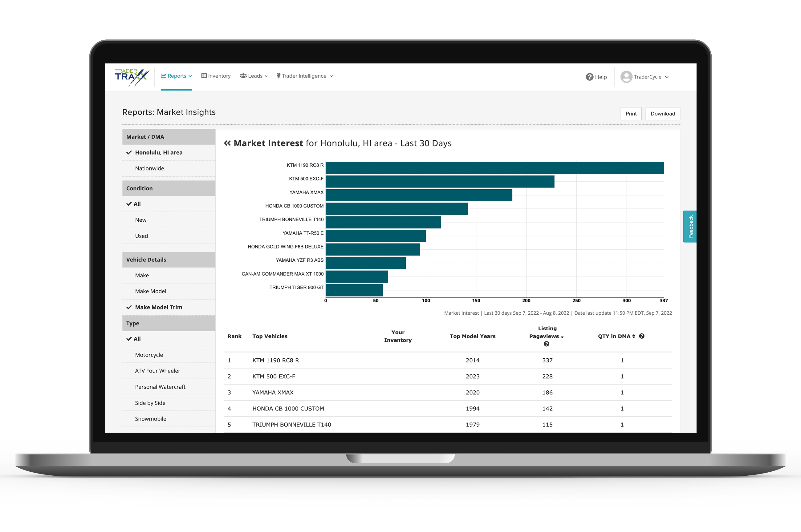Select the Snowmobile type filter
Screen dimensions: 801x532
click(169, 419)
